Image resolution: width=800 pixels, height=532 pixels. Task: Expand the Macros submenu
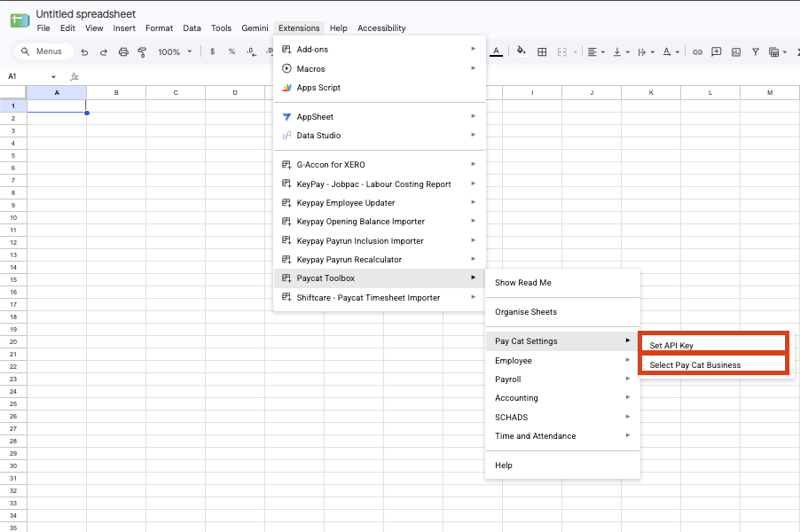(380, 68)
